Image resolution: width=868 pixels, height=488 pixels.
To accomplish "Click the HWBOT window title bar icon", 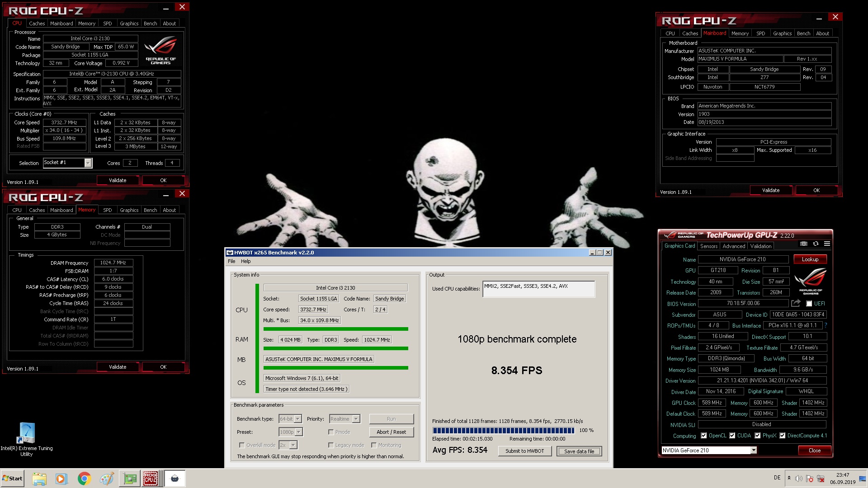I will (x=230, y=253).
